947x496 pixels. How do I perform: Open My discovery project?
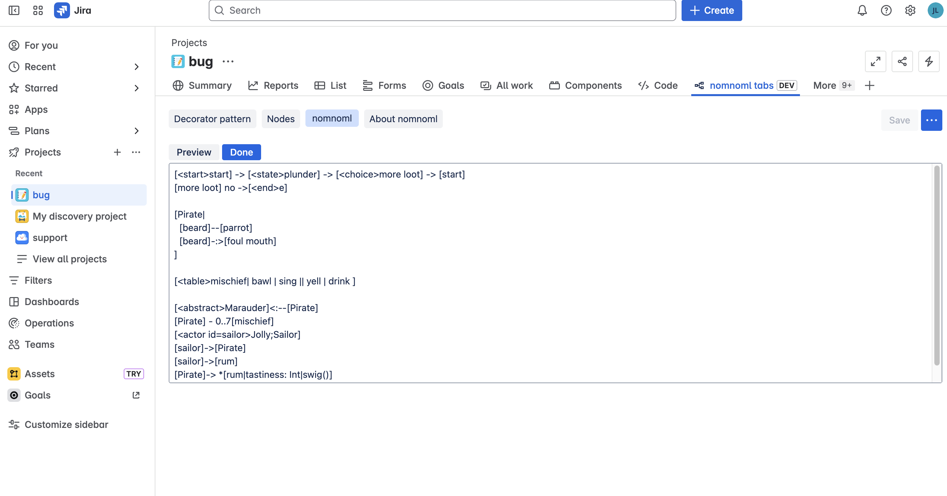(79, 216)
